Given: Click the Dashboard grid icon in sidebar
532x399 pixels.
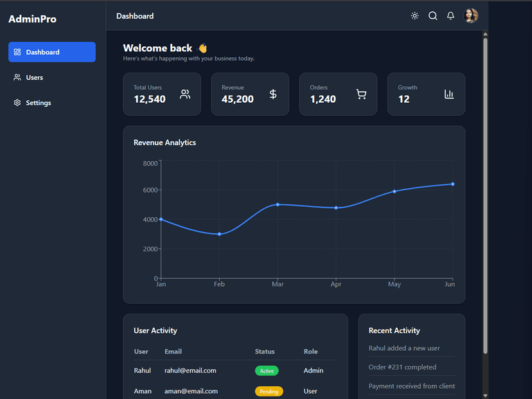Looking at the screenshot, I should pos(17,52).
